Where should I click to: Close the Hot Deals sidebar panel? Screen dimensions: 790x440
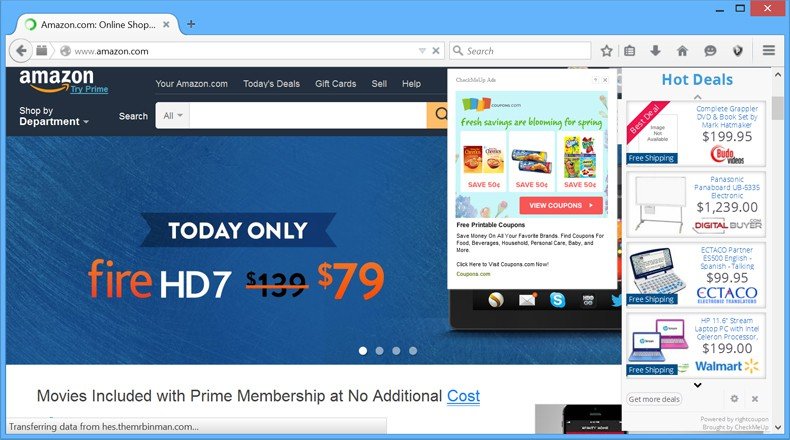[x=755, y=399]
